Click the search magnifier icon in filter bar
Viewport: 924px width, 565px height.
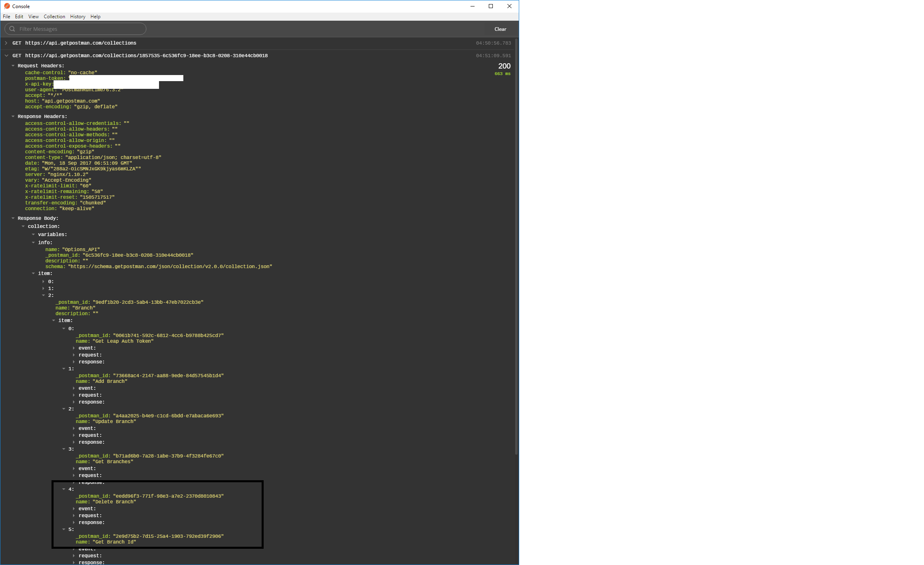13,29
